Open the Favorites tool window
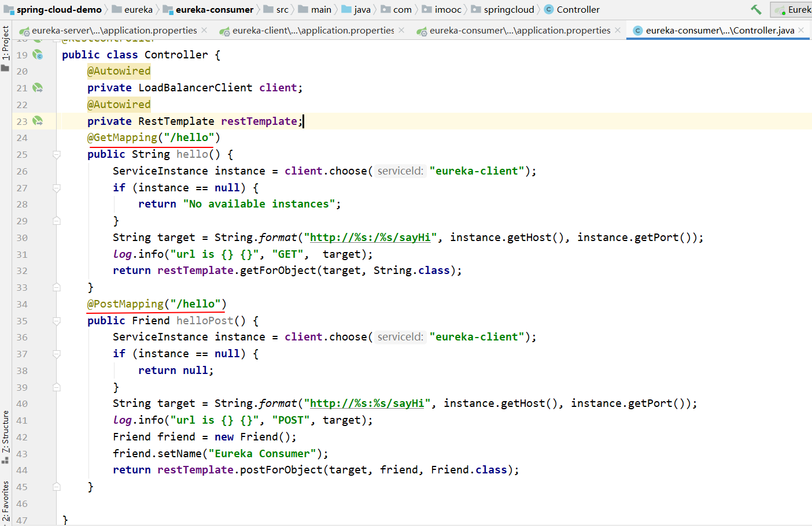812x526 pixels. (x=5, y=502)
